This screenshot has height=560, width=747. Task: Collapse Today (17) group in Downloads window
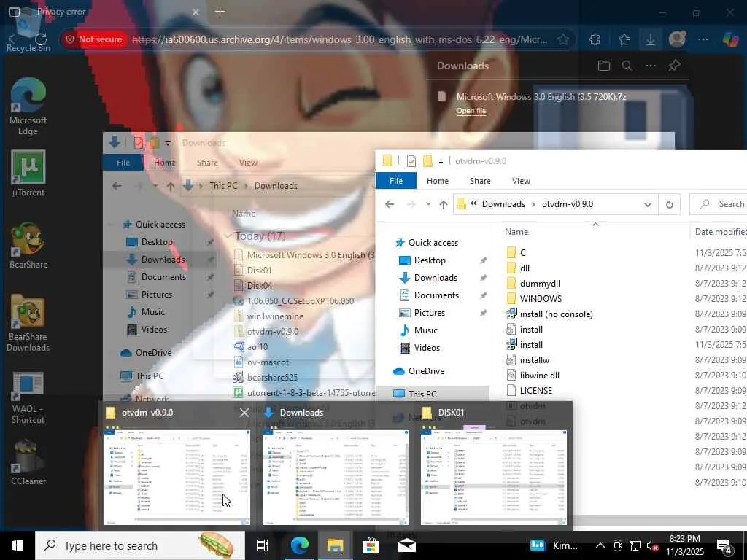coord(228,236)
